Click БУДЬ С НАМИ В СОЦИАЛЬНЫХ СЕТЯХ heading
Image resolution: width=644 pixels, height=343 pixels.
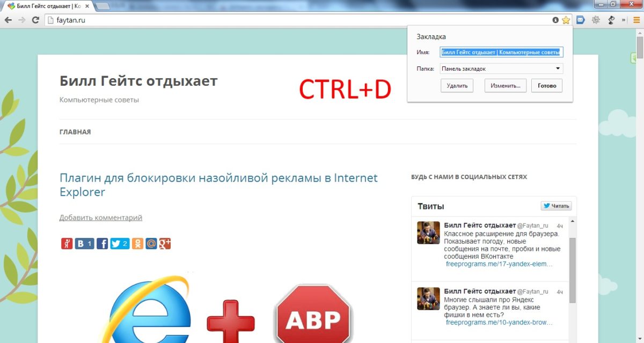tap(469, 177)
